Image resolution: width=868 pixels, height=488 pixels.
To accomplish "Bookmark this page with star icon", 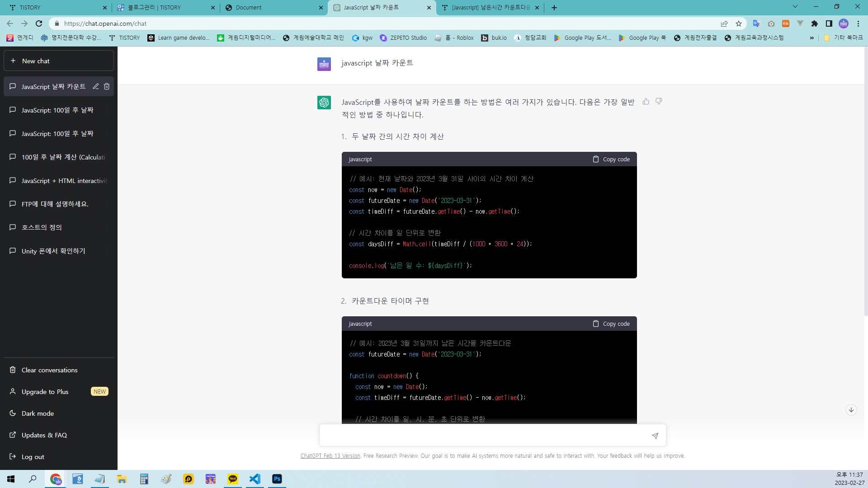I will pos(739,23).
